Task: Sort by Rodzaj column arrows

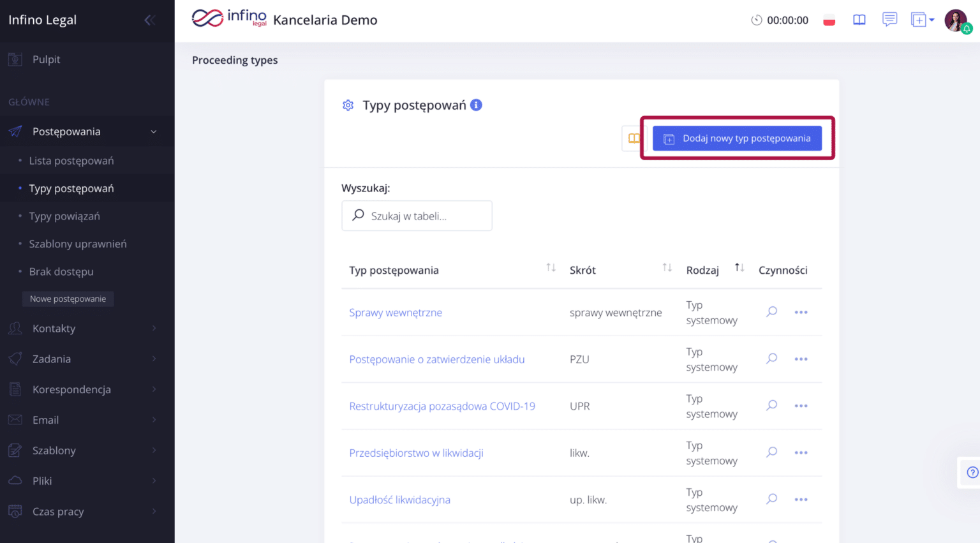Action: point(739,268)
